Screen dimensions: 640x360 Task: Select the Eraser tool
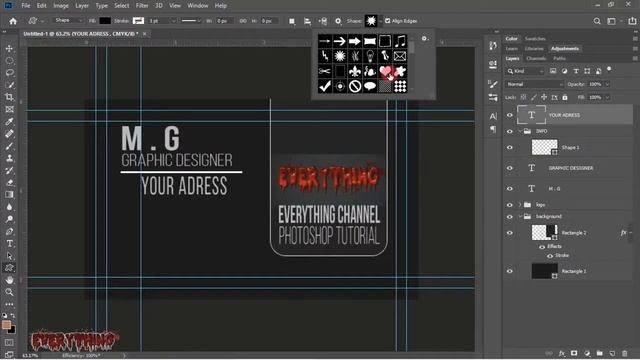[x=9, y=182]
